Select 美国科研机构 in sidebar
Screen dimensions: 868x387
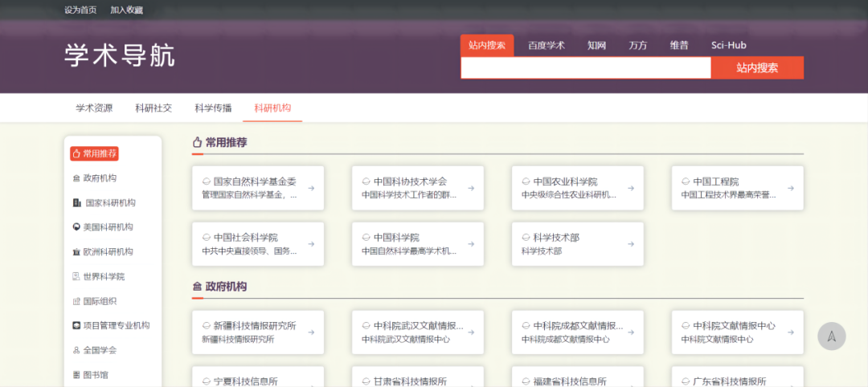click(x=103, y=227)
